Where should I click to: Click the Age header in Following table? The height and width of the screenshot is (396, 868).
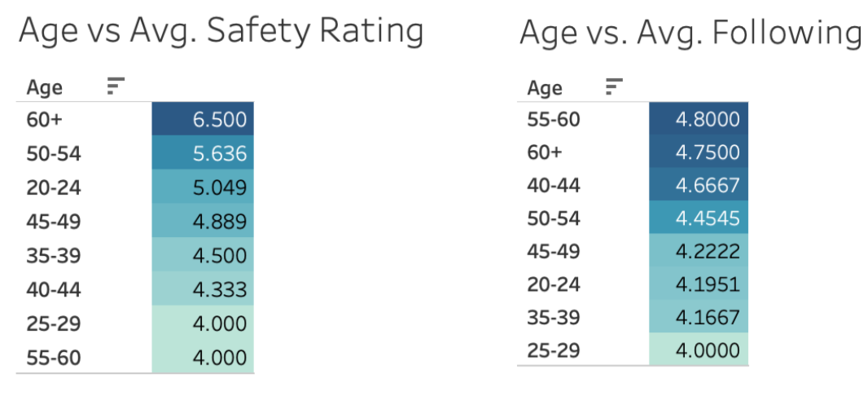click(545, 87)
